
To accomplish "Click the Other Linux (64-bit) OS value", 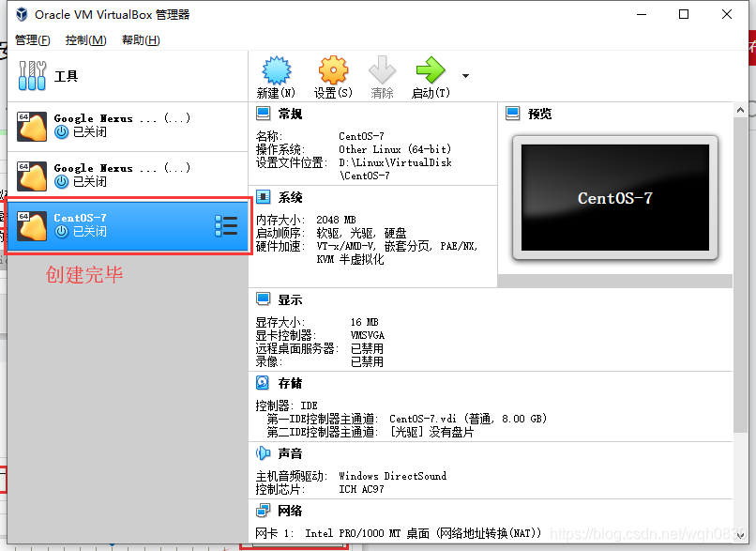I will [x=395, y=149].
